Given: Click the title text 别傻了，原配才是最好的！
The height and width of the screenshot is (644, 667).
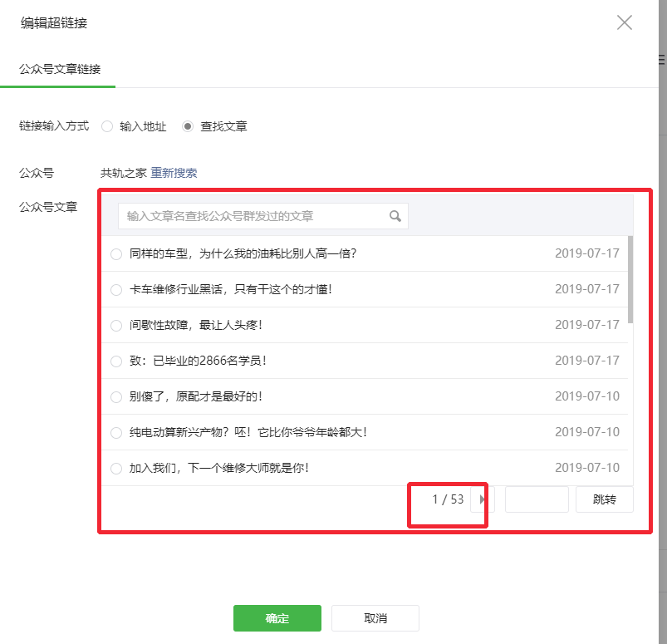Looking at the screenshot, I should 196,396.
